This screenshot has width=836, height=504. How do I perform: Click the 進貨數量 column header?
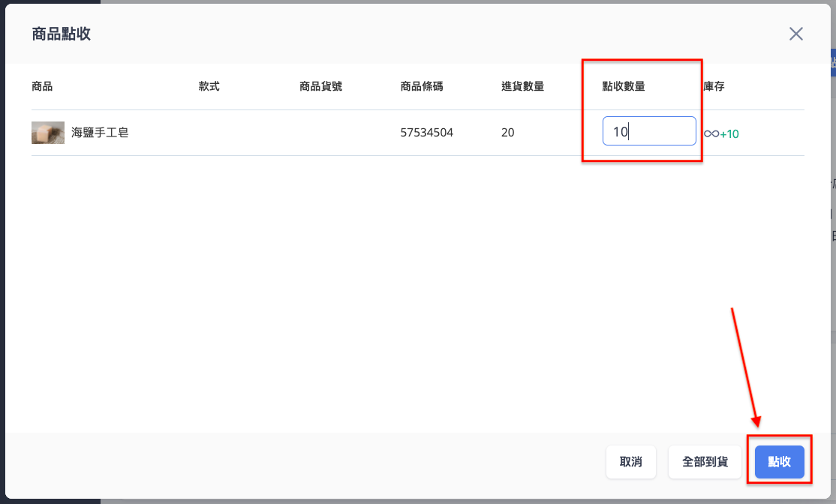pos(522,86)
